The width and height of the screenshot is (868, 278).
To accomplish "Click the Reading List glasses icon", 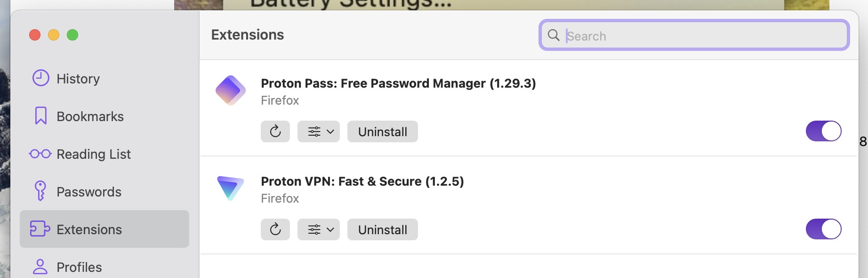I will [x=40, y=154].
